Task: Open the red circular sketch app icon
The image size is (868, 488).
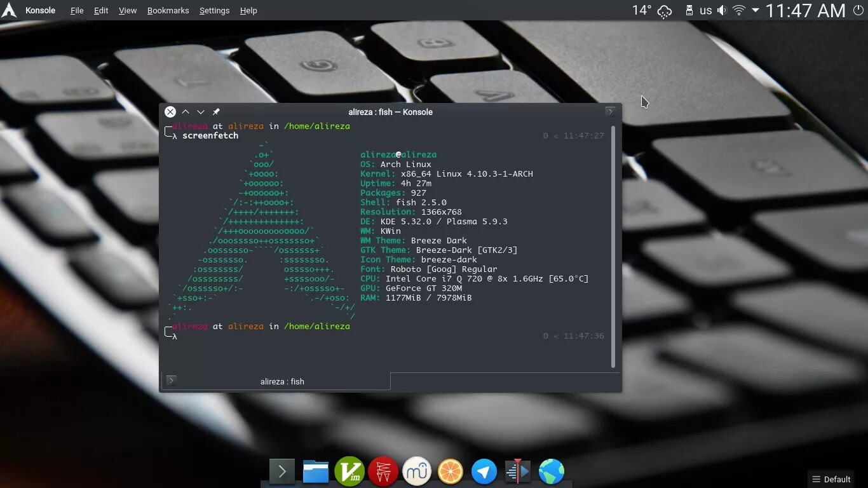Action: (383, 471)
